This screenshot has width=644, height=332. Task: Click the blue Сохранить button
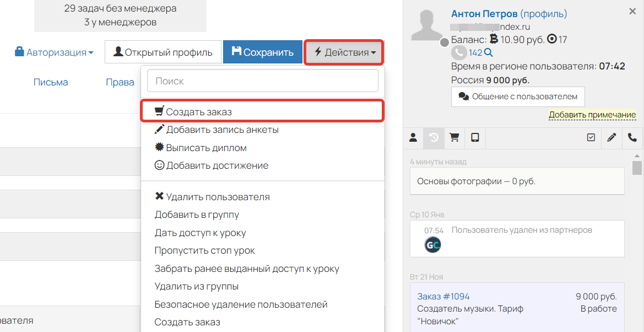(x=263, y=52)
